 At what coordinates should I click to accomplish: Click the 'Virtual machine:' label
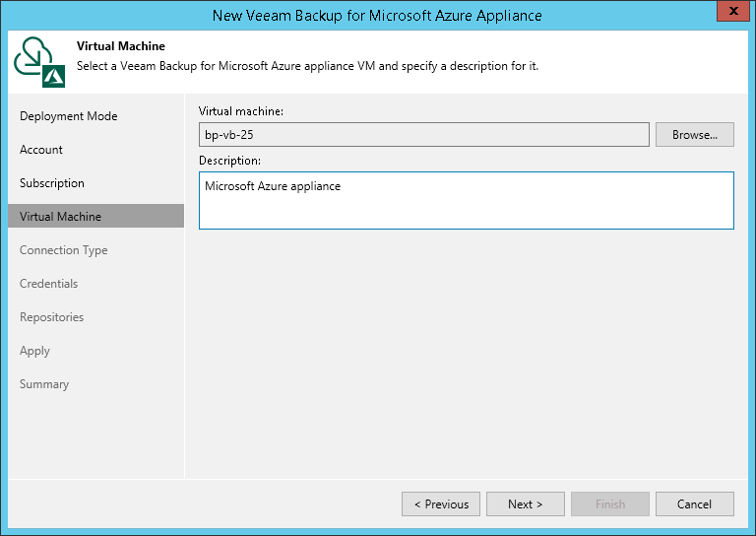tap(241, 111)
